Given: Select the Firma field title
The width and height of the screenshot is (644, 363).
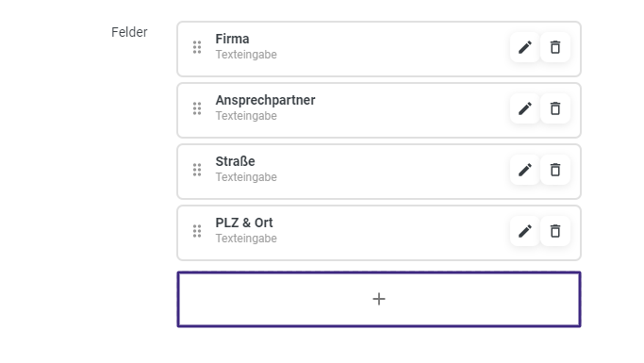Looking at the screenshot, I should (233, 39).
